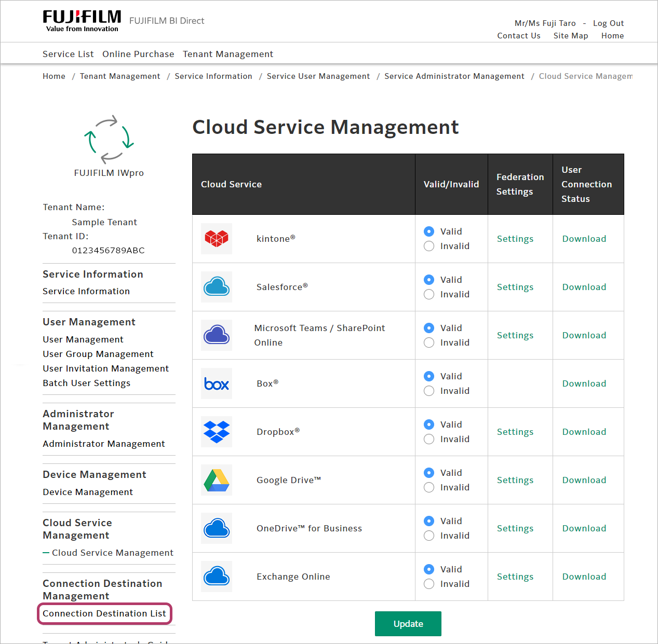Open User Invitation Management in sidebar
Screen dimensions: 658x644
click(x=106, y=368)
